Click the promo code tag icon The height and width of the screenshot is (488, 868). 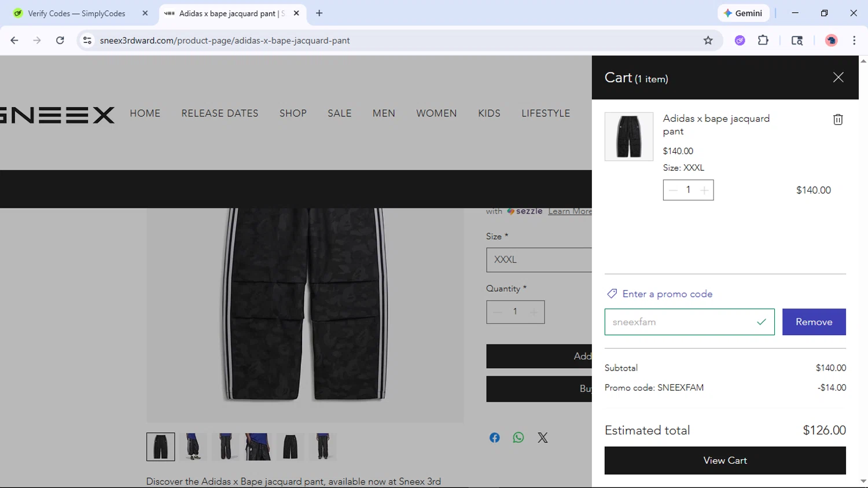point(612,294)
